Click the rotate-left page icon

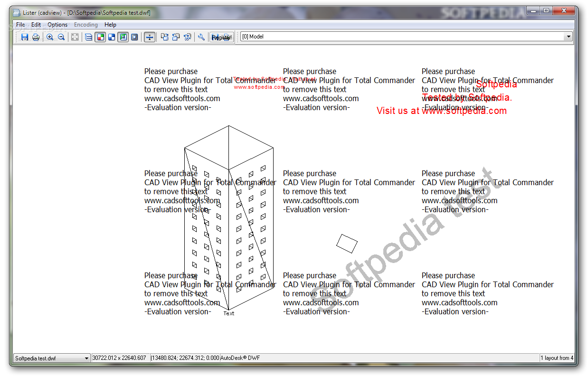[176, 37]
